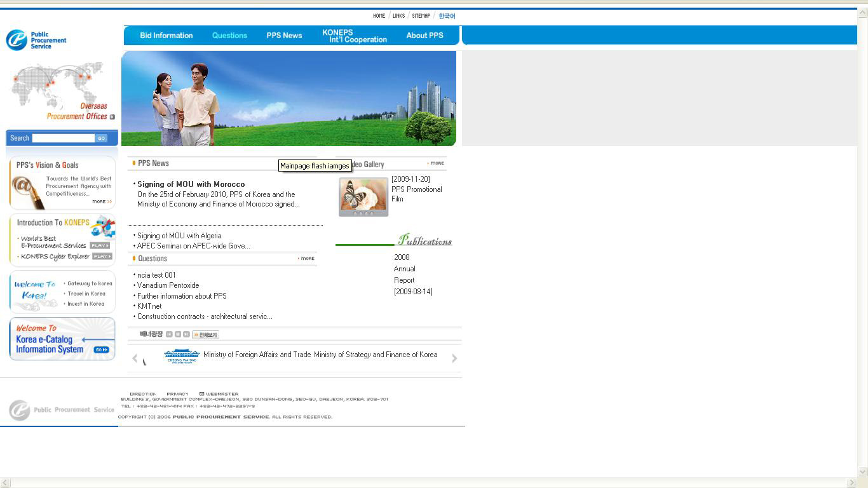Click the right arrow of banner carousel
Image resolution: width=868 pixels, height=488 pixels.
point(454,358)
